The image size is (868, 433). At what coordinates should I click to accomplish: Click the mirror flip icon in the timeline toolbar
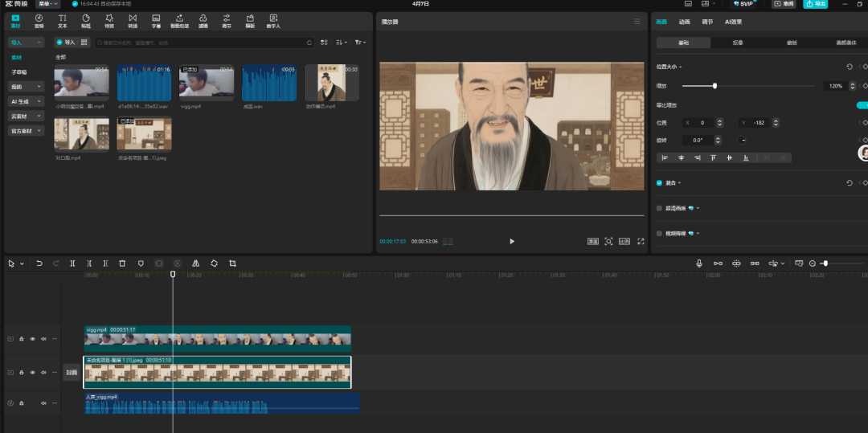coord(195,263)
